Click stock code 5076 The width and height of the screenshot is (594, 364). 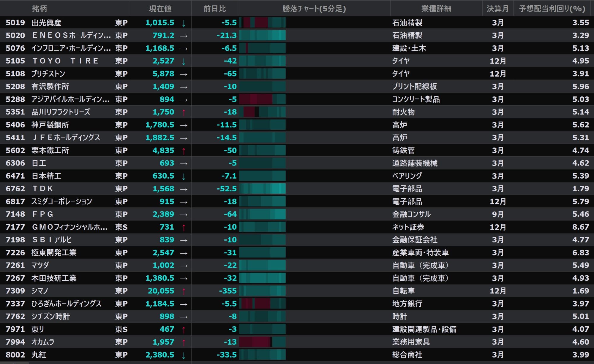15,48
